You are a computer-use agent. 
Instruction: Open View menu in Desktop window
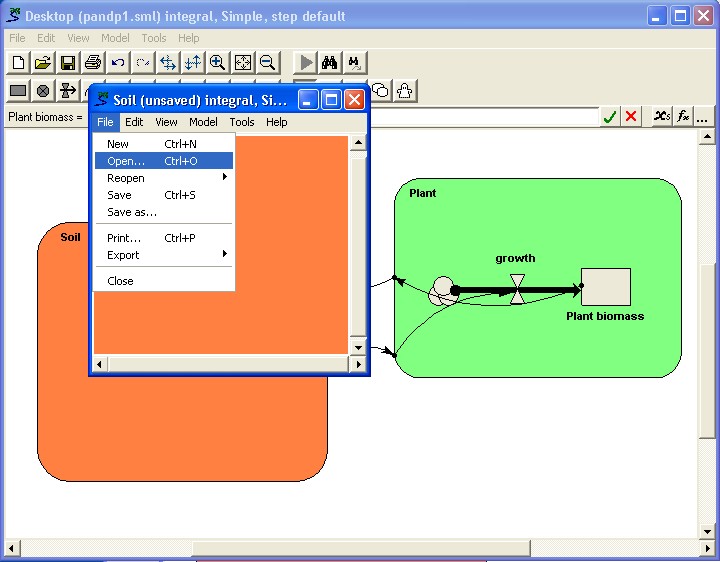(x=78, y=38)
